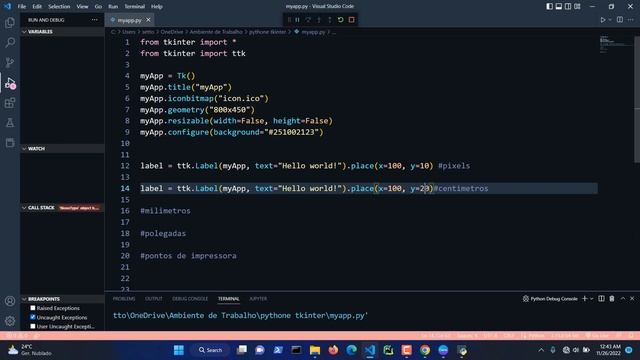The width and height of the screenshot is (640, 360).
Task: Restart the debug session
Action: (x=340, y=20)
